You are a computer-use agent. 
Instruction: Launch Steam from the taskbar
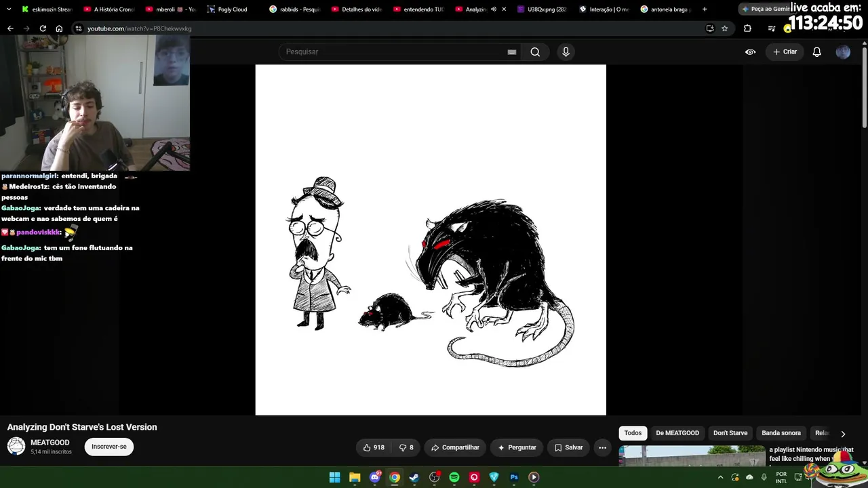[x=414, y=477]
